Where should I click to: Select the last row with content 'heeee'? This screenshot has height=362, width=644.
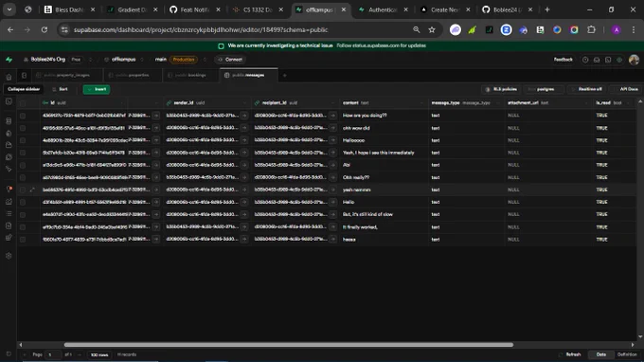pos(23,240)
